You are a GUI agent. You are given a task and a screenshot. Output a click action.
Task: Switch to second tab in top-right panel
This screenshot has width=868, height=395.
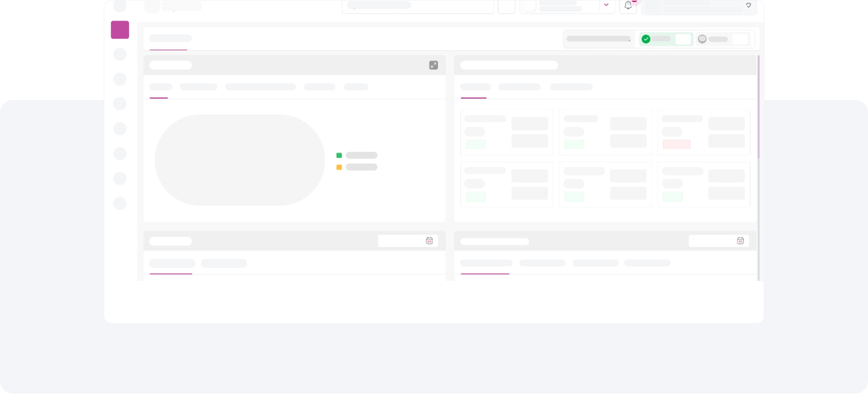[519, 87]
